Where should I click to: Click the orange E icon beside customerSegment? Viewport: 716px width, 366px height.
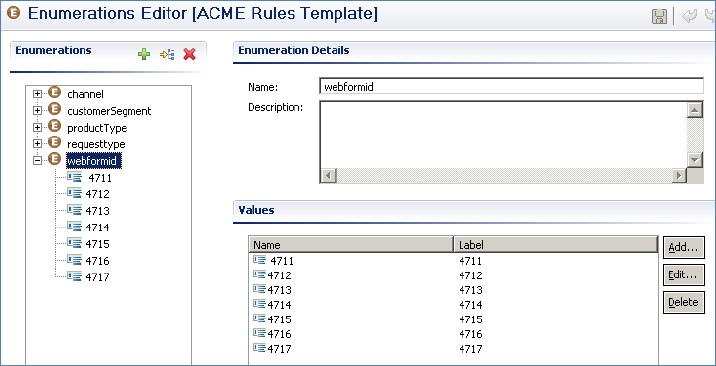pos(54,110)
